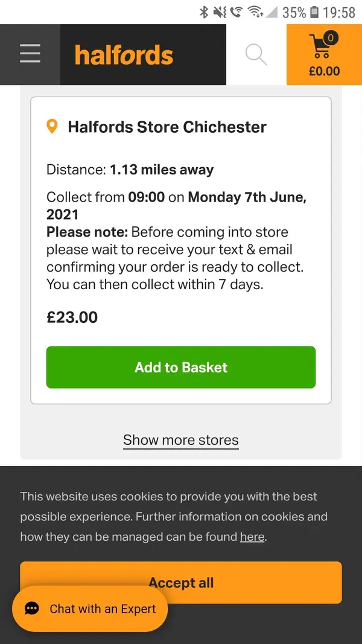Open the cookie information 'here' link

pos(252,537)
